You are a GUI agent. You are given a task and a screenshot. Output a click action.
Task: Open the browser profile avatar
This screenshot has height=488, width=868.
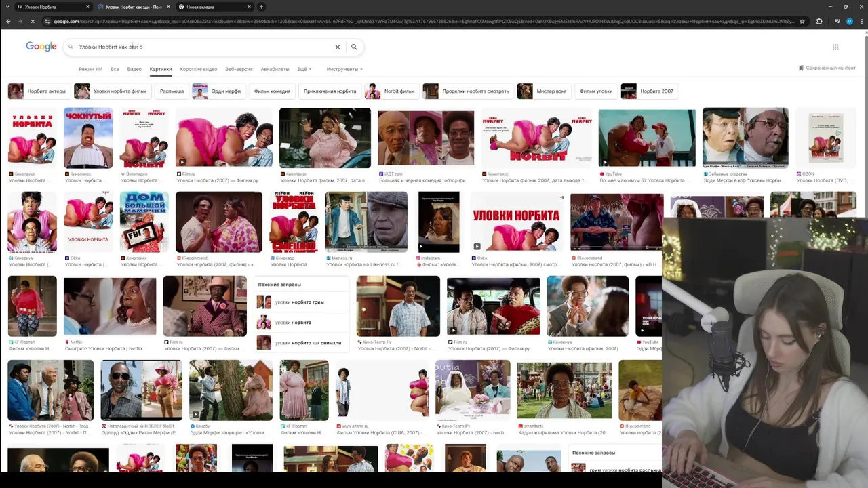click(849, 21)
